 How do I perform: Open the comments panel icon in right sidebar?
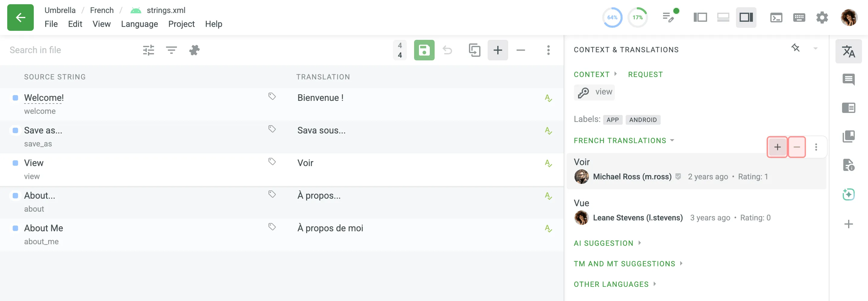coord(848,80)
